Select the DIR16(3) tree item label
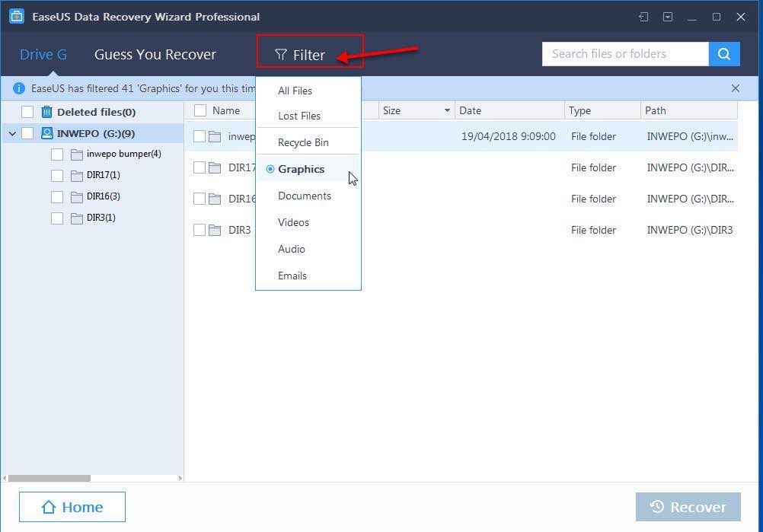The width and height of the screenshot is (763, 532). (103, 196)
